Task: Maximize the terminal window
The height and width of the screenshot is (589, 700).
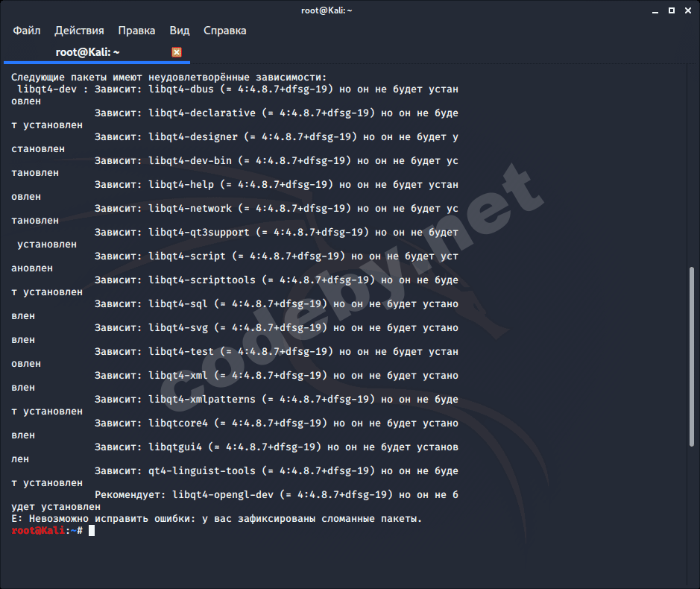Action: tap(672, 10)
